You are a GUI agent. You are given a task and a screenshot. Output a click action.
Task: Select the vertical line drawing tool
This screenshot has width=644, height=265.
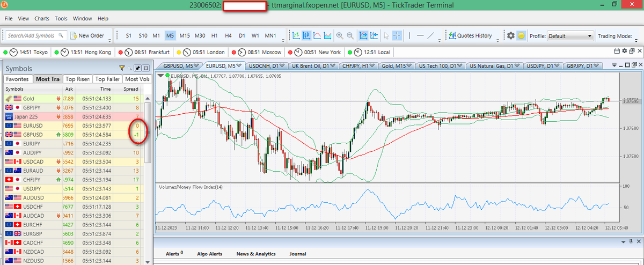[411, 35]
